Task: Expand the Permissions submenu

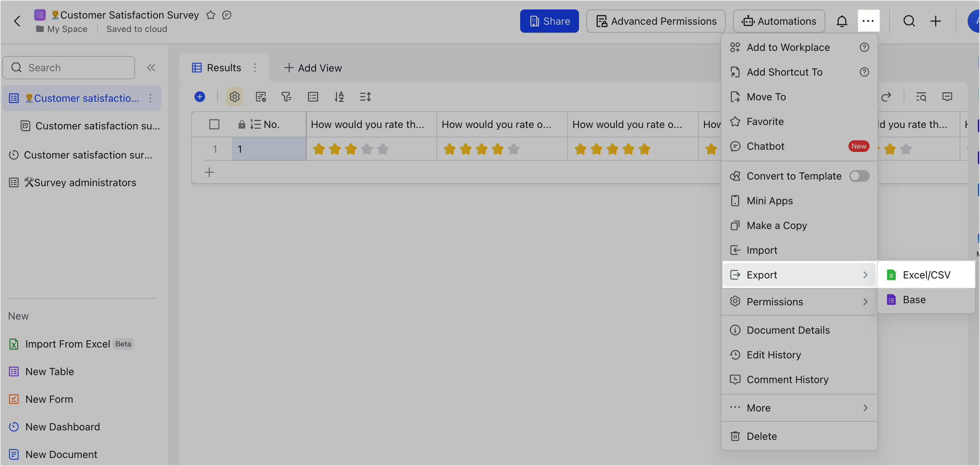Action: click(x=799, y=301)
